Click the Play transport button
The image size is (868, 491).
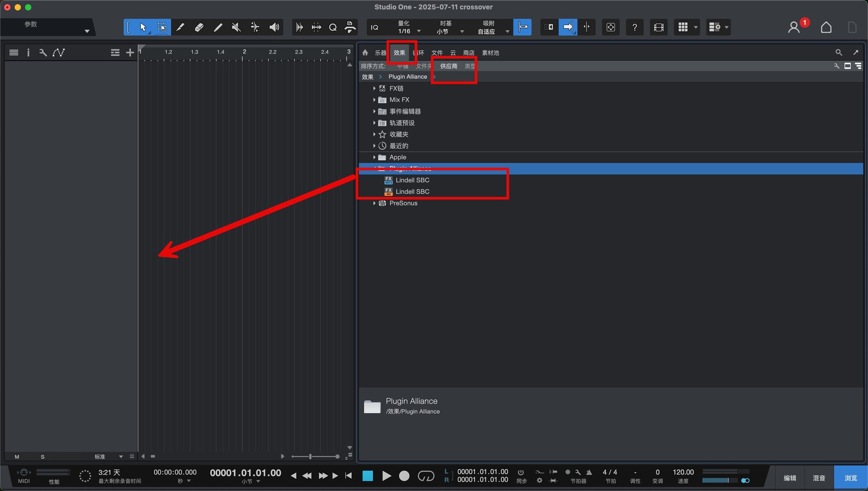[387, 476]
